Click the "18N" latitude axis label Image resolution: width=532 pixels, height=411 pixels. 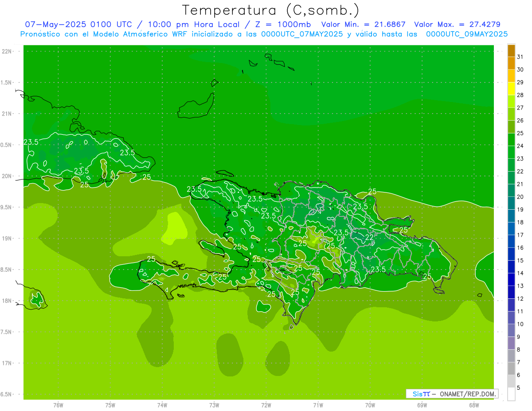[7, 301]
